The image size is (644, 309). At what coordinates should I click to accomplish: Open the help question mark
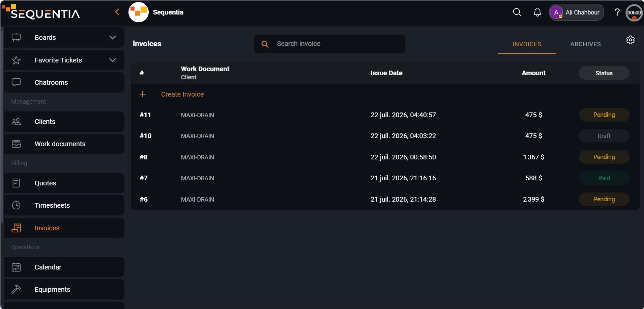click(x=617, y=12)
